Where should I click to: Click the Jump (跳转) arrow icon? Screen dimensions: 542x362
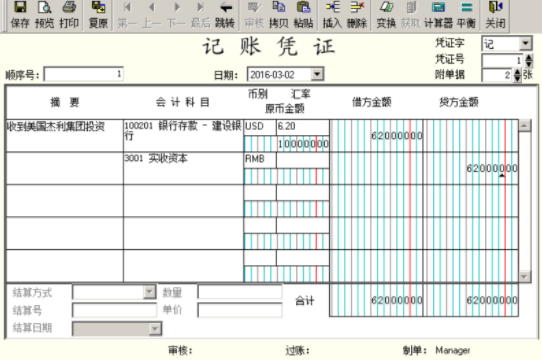coord(225,14)
